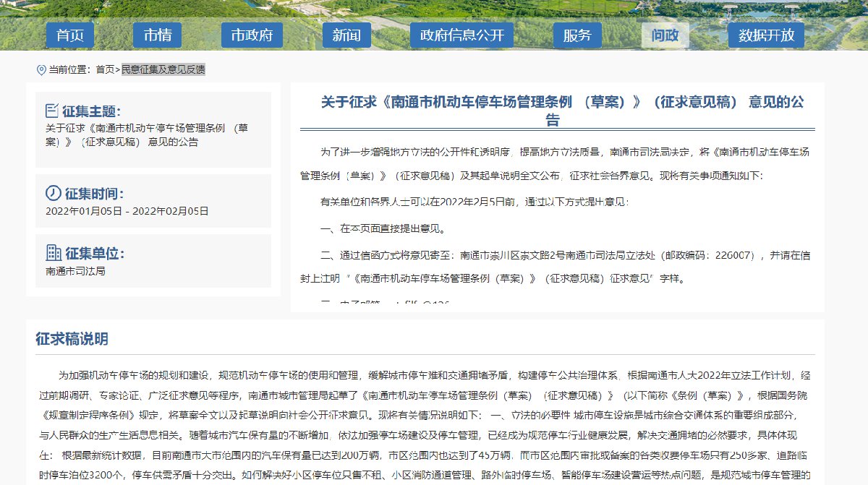Click the 南通市司法局 organization text
This screenshot has width=868, height=485.
coord(75,271)
